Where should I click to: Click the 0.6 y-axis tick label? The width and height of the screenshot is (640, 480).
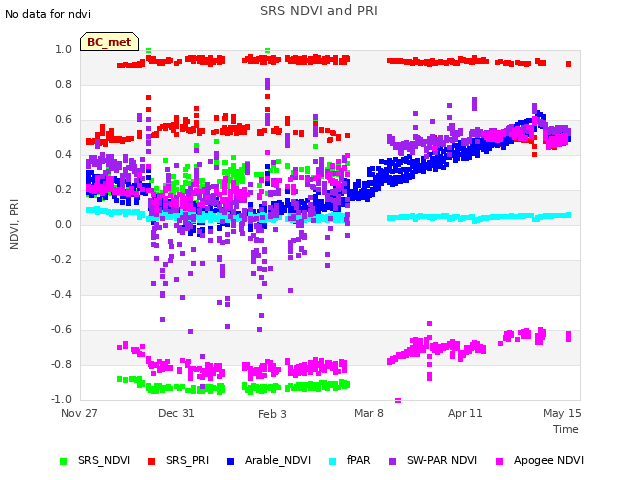[63, 120]
